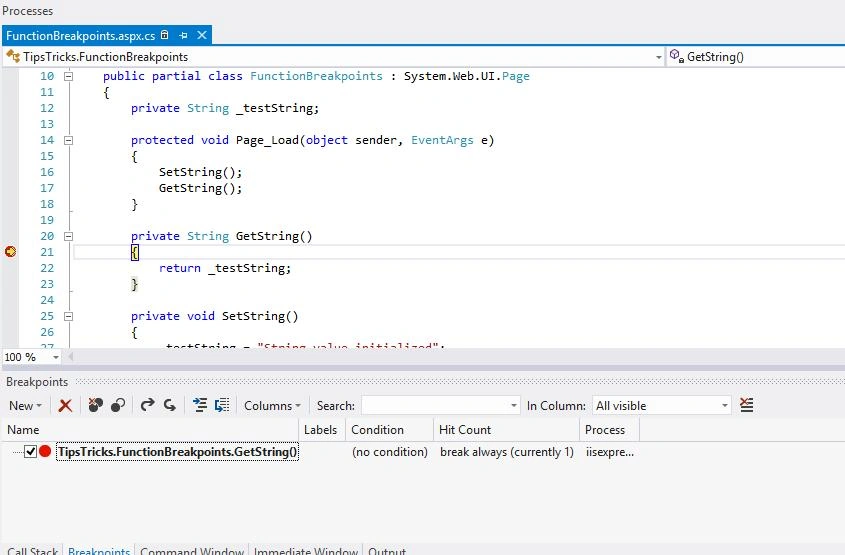
Task: Click red breakpoint dot beside GetString() row
Action: point(45,452)
